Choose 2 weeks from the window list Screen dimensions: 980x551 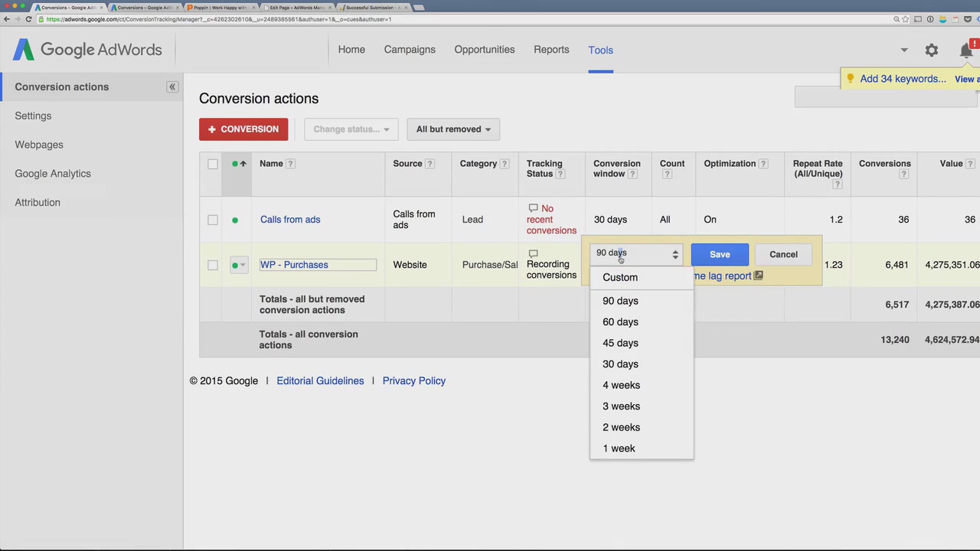[642, 427]
